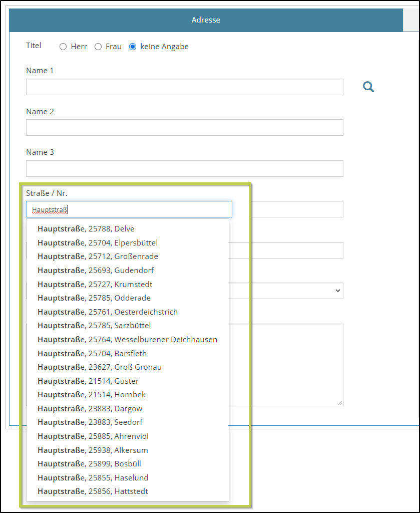The height and width of the screenshot is (513, 420).
Task: Select the Herr radio button
Action: coord(63,47)
